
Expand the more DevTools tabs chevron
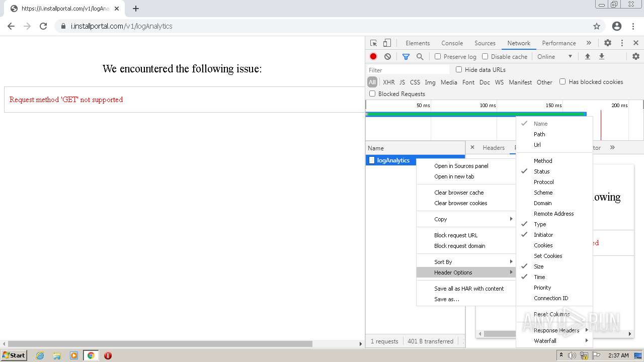589,43
